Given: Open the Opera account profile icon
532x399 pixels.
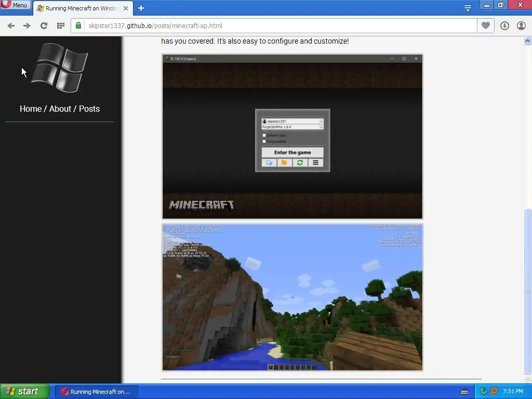Looking at the screenshot, I should [x=521, y=26].
